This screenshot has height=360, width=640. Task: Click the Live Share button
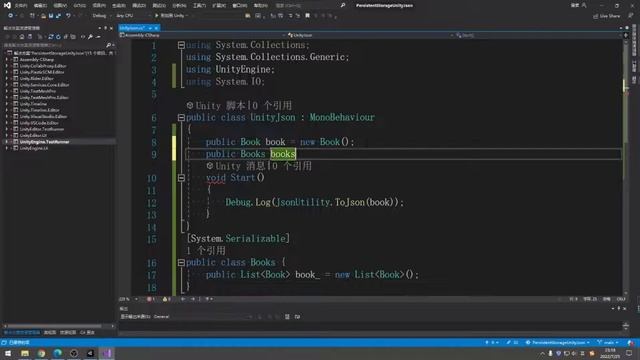point(607,16)
